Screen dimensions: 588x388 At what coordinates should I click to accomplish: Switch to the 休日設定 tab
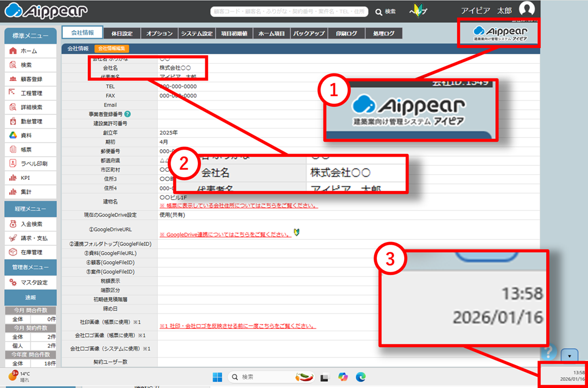[122, 33]
